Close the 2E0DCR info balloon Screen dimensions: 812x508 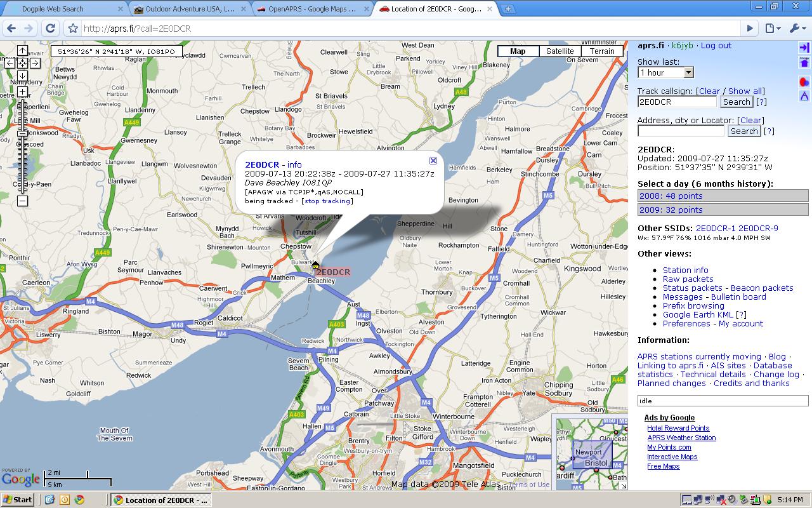coord(433,161)
